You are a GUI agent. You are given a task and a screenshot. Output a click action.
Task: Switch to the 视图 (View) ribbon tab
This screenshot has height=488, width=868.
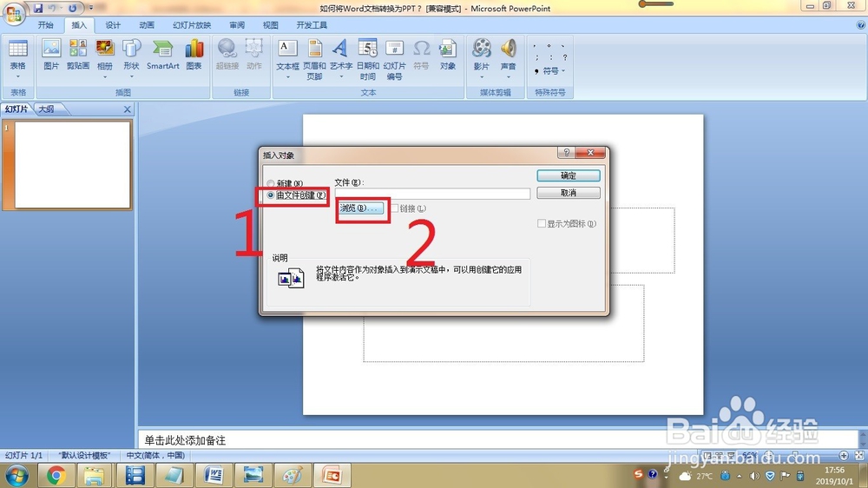click(271, 25)
